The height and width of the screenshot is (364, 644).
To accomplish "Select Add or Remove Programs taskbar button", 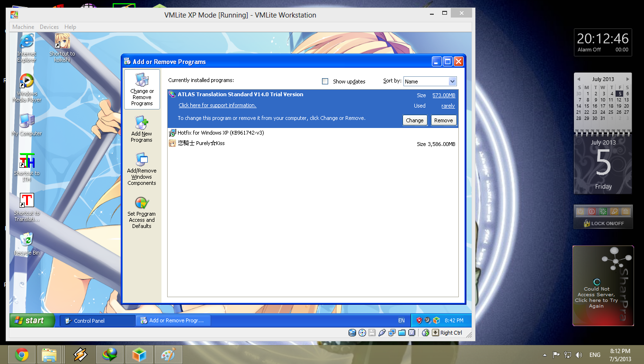I will tap(173, 321).
